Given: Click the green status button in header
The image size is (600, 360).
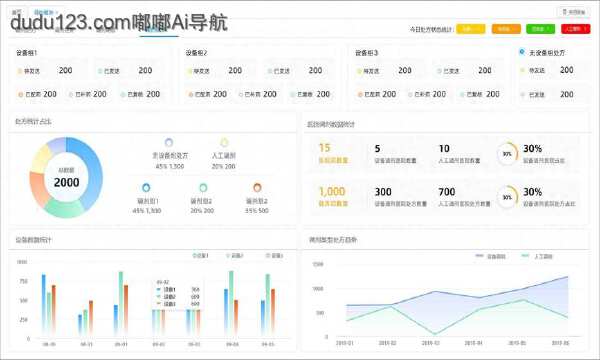Looking at the screenshot, I should 540,29.
